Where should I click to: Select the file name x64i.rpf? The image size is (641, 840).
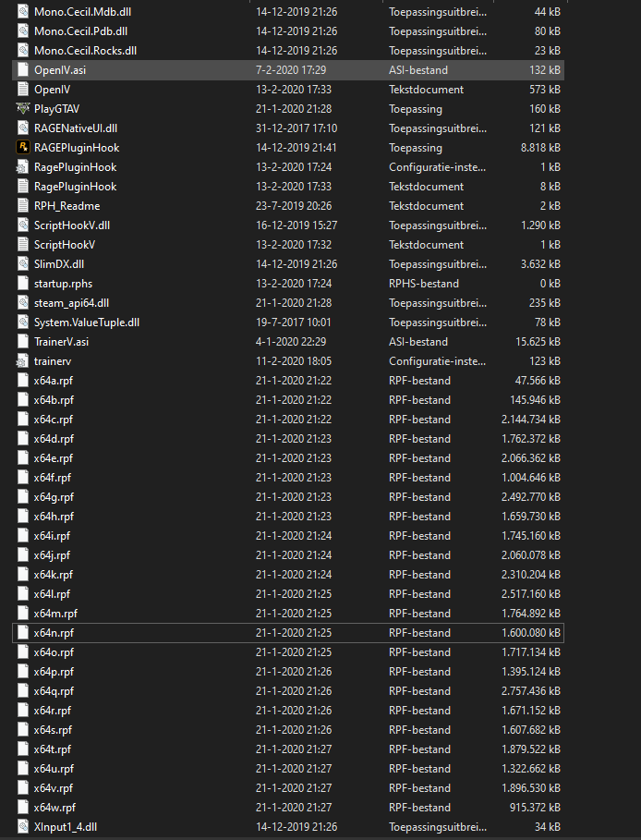pos(52,536)
